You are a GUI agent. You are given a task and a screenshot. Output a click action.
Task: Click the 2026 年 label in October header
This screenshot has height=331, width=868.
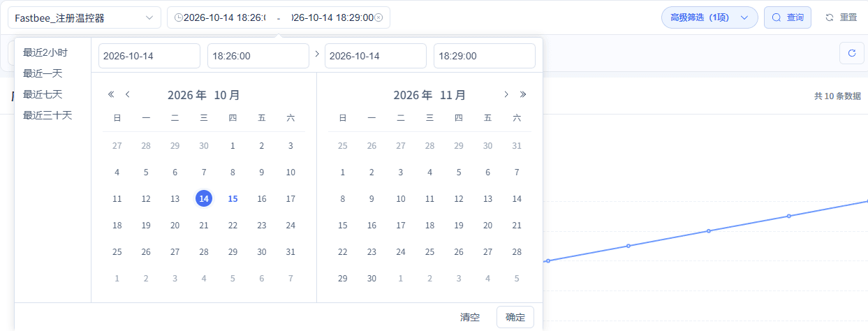coord(187,95)
